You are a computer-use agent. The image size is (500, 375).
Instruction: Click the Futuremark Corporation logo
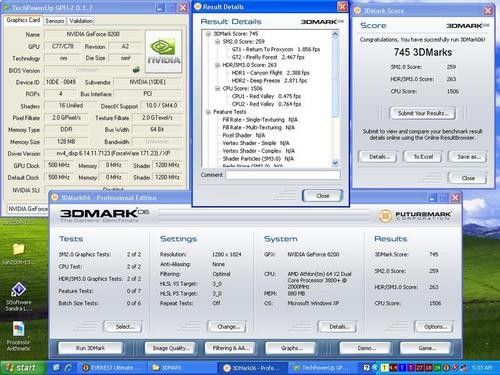coord(415,216)
